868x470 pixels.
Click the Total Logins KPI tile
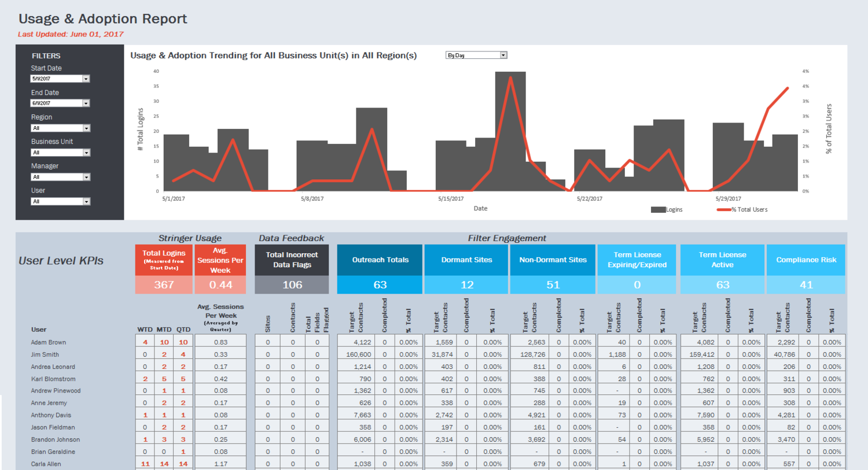[164, 260]
